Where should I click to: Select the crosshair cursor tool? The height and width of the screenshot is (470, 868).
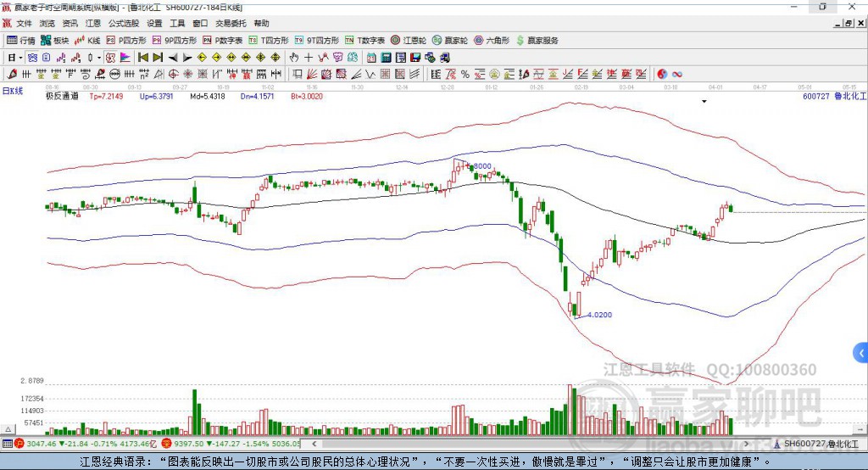tap(309, 58)
